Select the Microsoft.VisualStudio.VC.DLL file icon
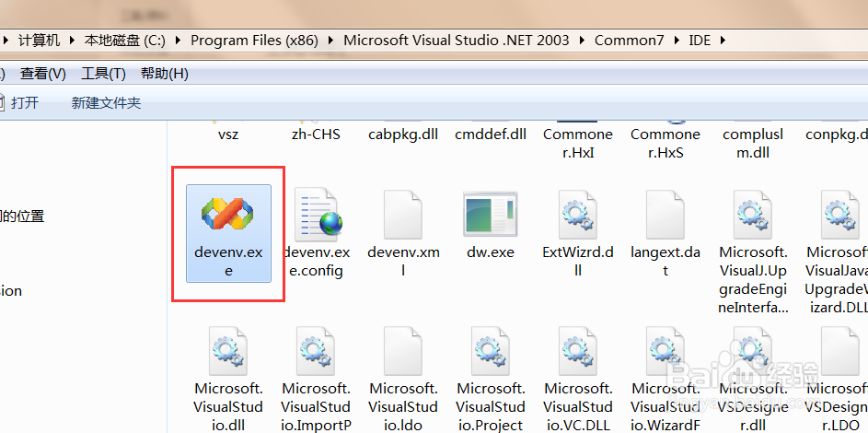 [577, 352]
